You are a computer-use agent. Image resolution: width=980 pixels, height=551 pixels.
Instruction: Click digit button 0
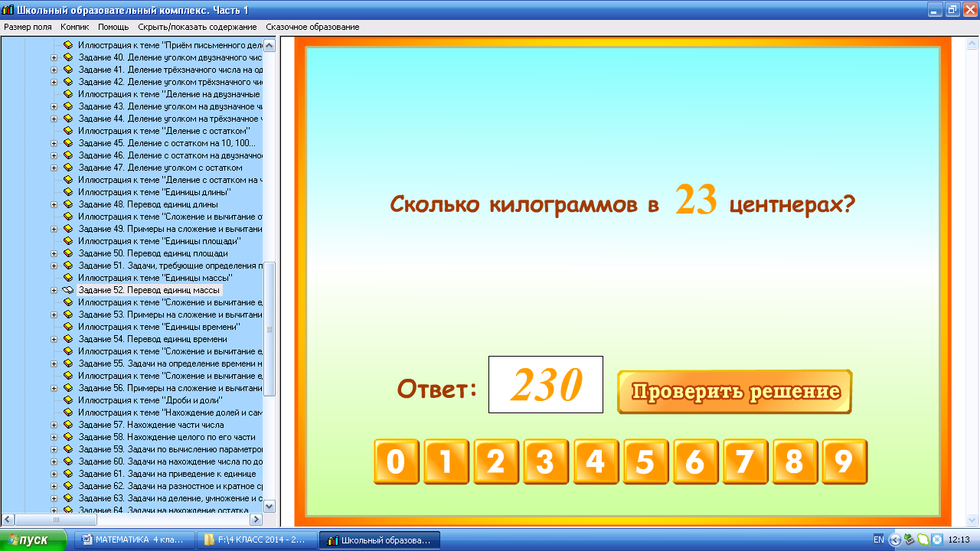396,461
